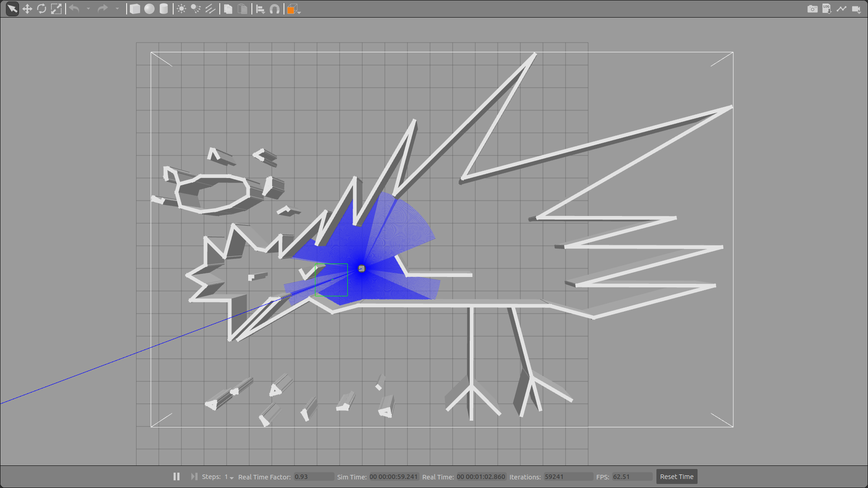
Task: Pause the simulation
Action: click(176, 477)
